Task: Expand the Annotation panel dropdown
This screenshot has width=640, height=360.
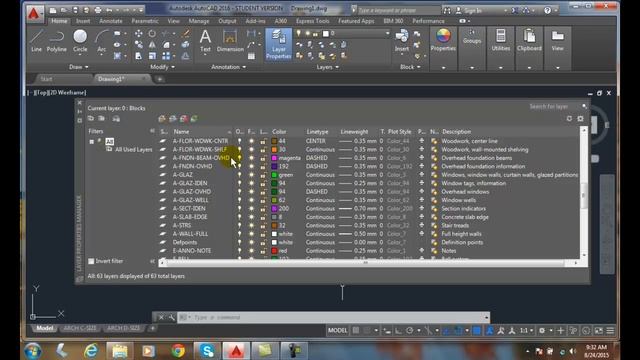Action: tap(229, 67)
